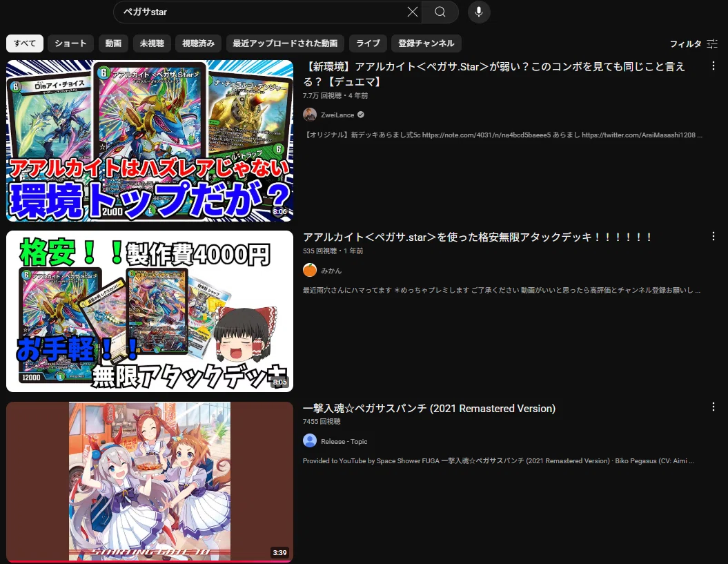Click description starting 最近雨穴さんにハマってます
Viewport: 728px width, 564px height.
[502, 290]
